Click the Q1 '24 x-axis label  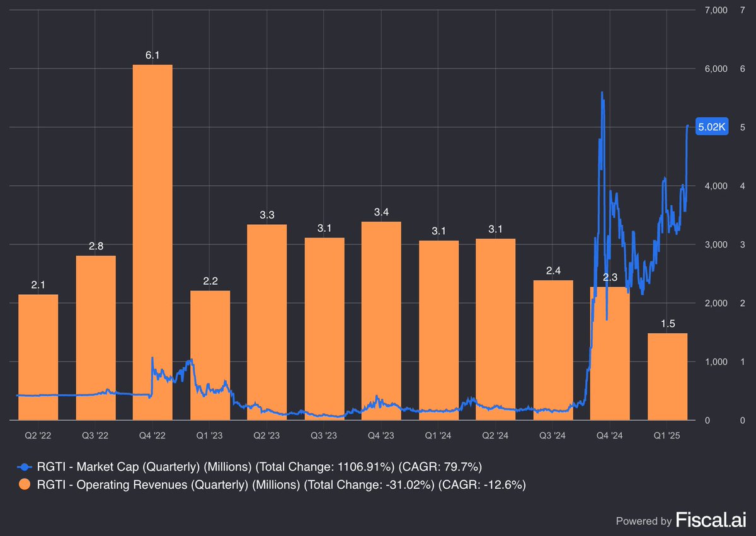coord(438,436)
